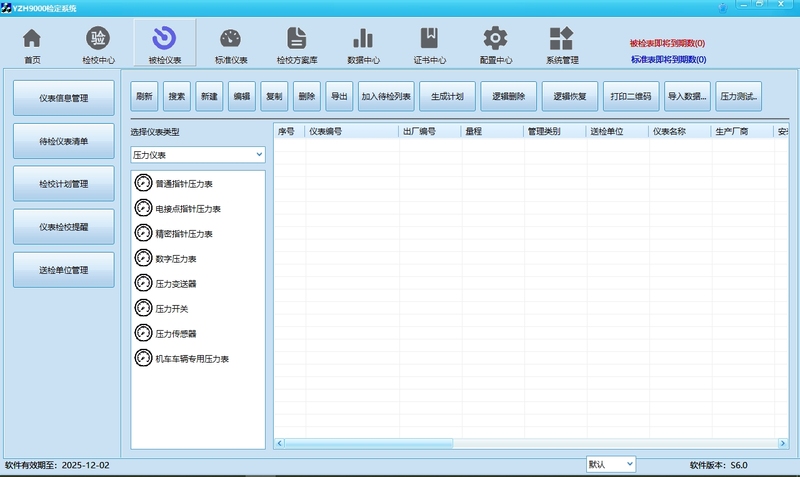Open the 默认 dropdown in status bar
800x477 pixels.
point(611,464)
